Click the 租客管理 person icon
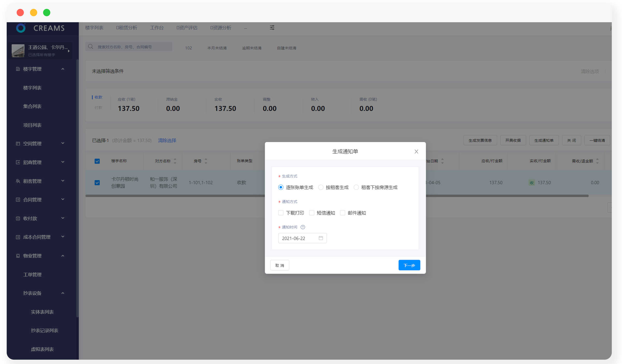Viewport: 622px width, 364px height. point(18,181)
